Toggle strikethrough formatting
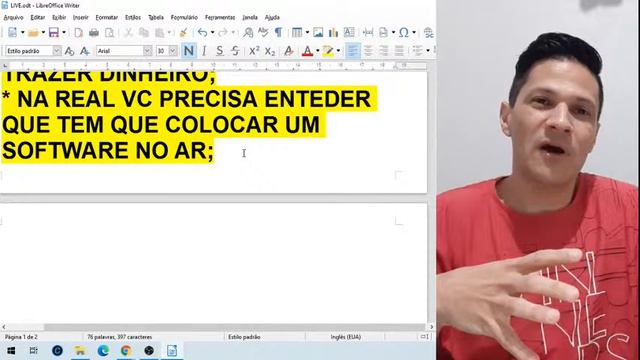This screenshot has width=640, height=360. tap(235, 51)
